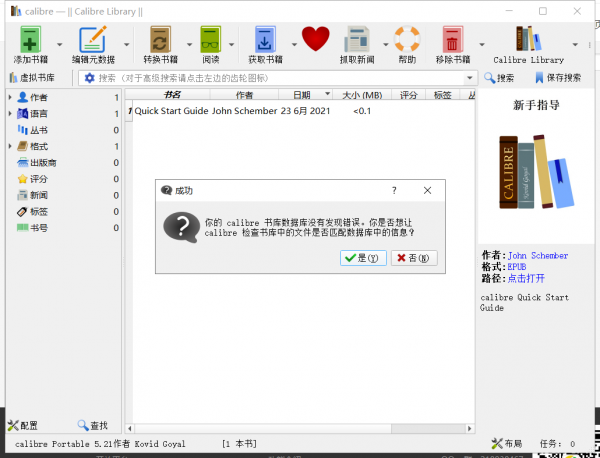Viewport: 600px width, 458px height.
Task: Open 配置 (Configure) in tag browser
Action: click(23, 425)
